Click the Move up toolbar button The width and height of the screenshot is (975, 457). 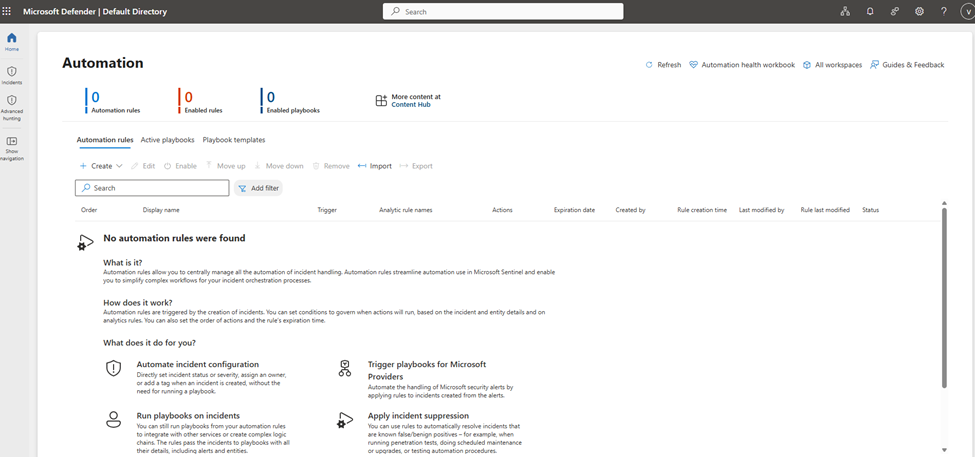(x=225, y=166)
